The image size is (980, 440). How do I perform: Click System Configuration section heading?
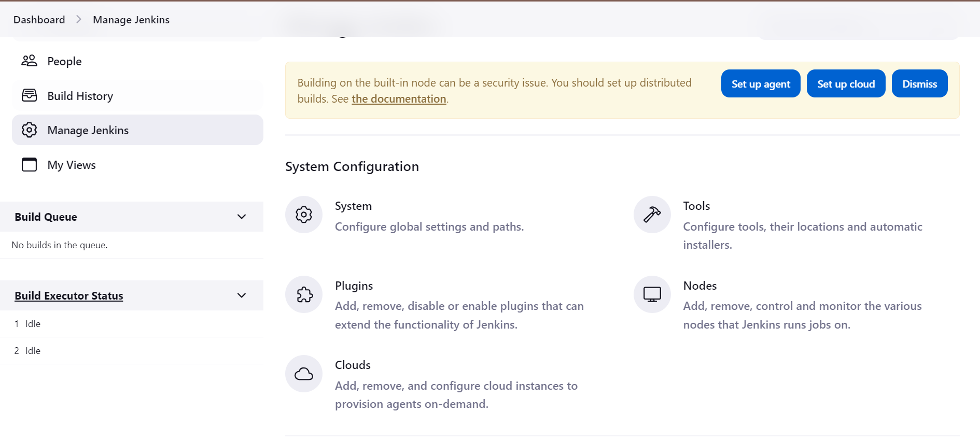click(x=352, y=166)
